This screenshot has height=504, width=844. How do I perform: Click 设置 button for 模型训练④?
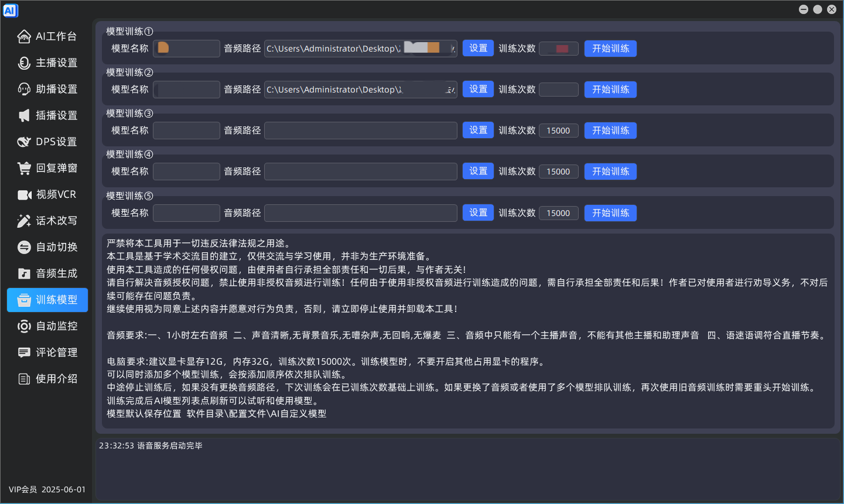tap(478, 171)
